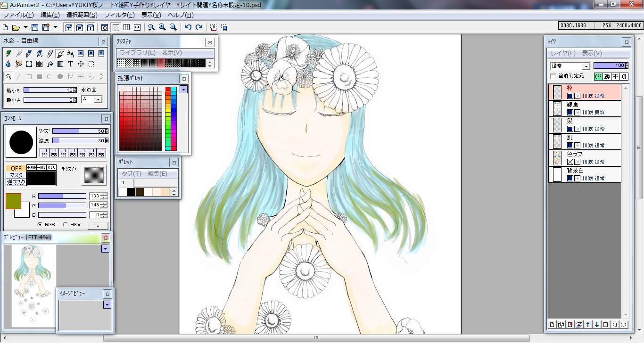Screen dimensions: 644x343
Task: Click the new layer icon in layer panel
Action: pos(553,324)
